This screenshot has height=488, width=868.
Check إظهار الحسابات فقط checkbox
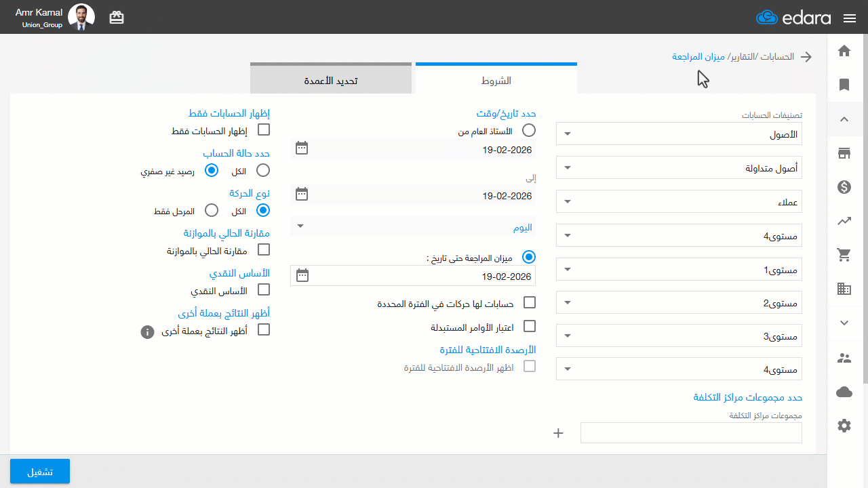coord(264,129)
